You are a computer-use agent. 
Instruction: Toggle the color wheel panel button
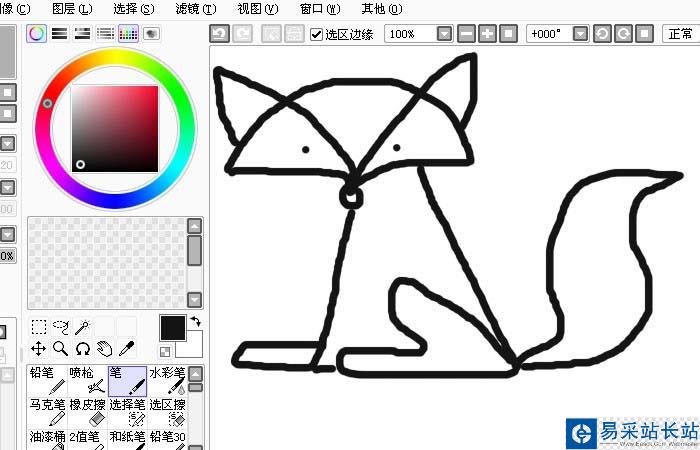click(x=37, y=33)
